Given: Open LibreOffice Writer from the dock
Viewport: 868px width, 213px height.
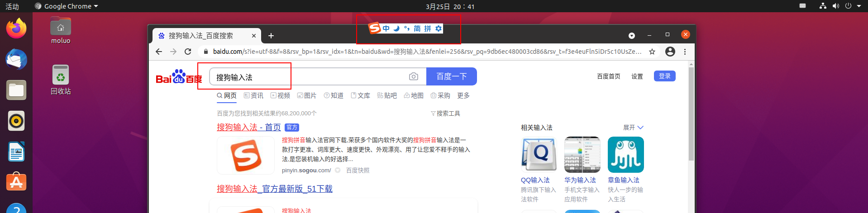Looking at the screenshot, I should pos(16,151).
